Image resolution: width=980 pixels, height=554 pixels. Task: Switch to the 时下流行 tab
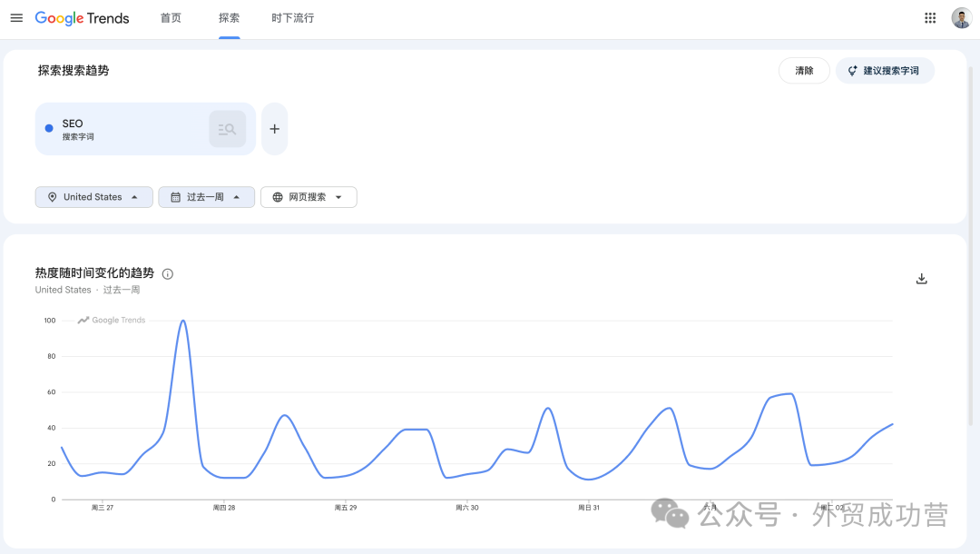point(292,18)
